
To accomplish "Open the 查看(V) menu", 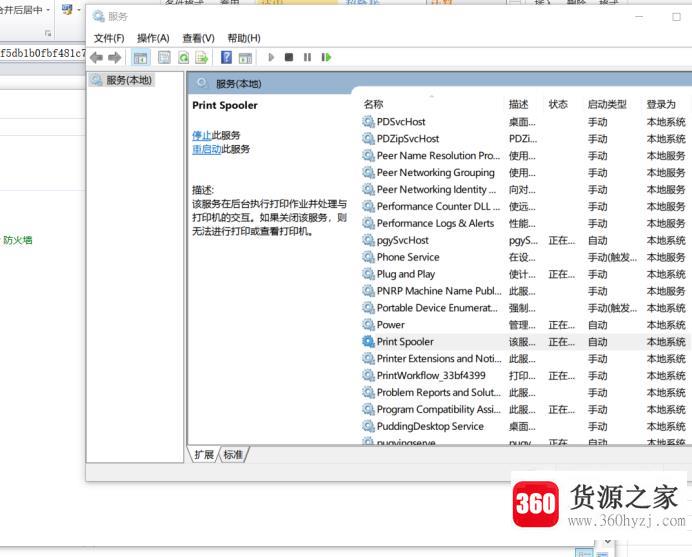I will pos(199,38).
